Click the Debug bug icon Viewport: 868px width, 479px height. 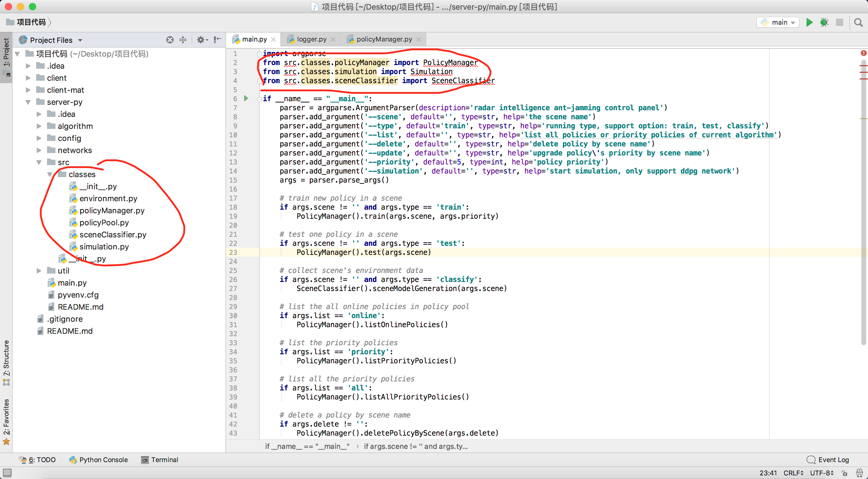[x=824, y=22]
